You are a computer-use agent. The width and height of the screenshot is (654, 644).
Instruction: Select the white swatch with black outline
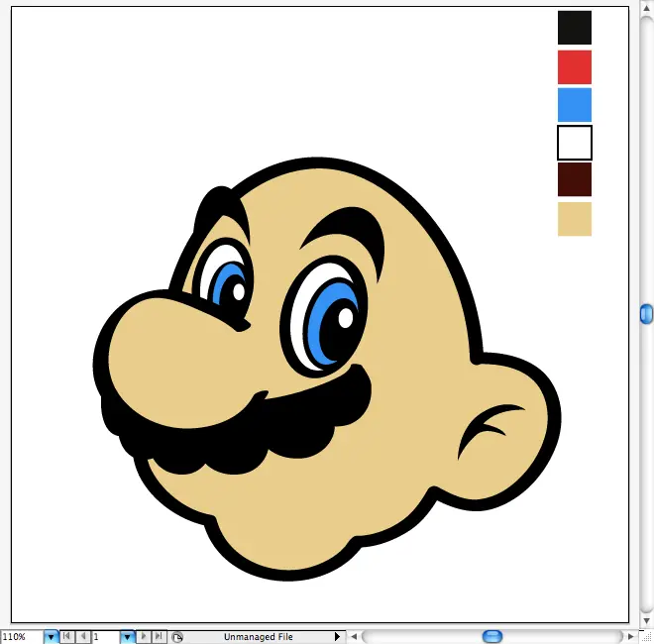click(x=575, y=143)
